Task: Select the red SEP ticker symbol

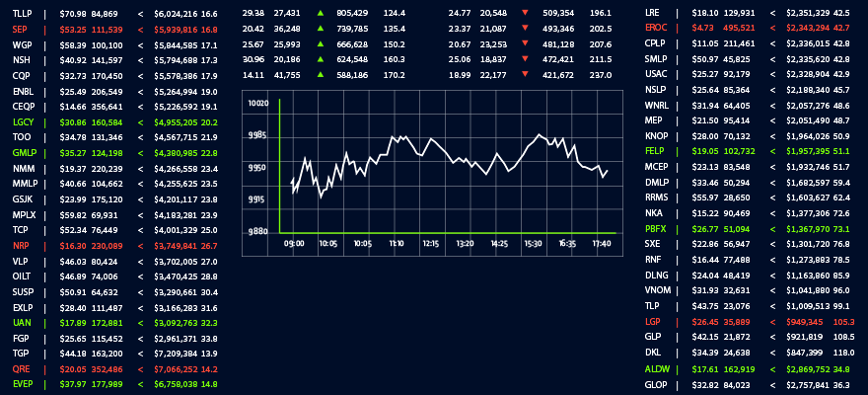Action: (20, 31)
